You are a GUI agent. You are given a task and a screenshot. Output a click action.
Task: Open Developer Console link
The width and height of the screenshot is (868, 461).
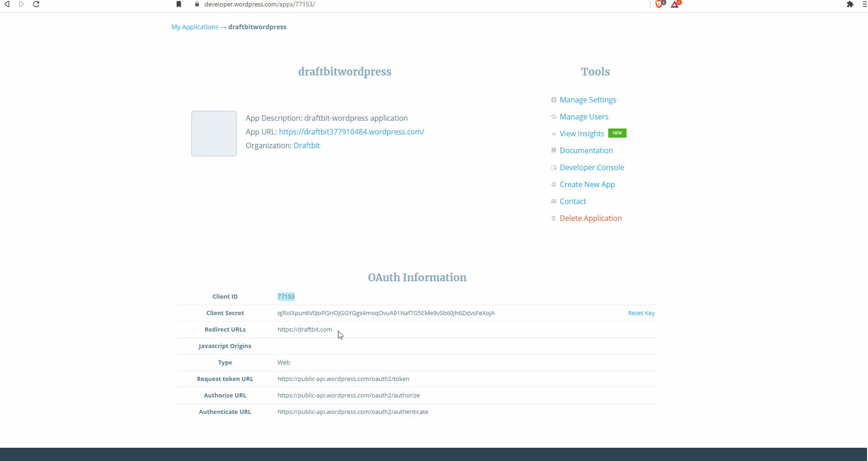592,167
